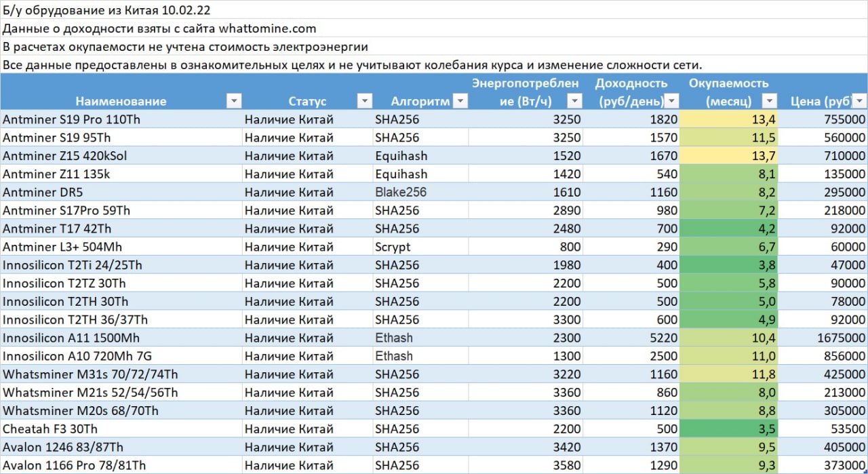868x474 pixels.
Task: Select 'Наличие Китай' in Cheatah F3 row
Action: pos(308,429)
